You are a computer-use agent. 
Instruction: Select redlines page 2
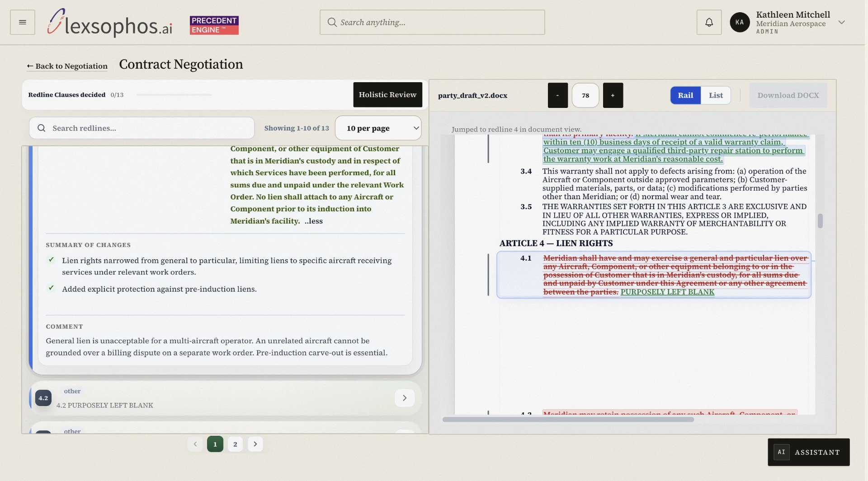pos(235,444)
